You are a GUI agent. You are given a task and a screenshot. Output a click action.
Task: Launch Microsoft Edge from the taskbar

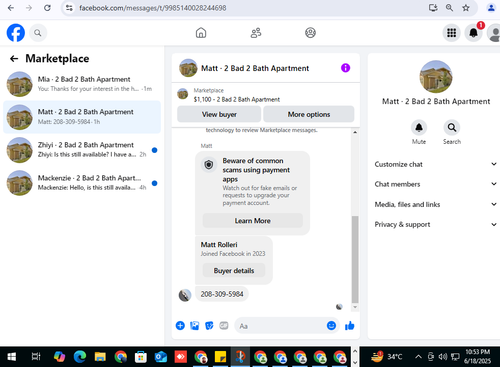pos(80,357)
